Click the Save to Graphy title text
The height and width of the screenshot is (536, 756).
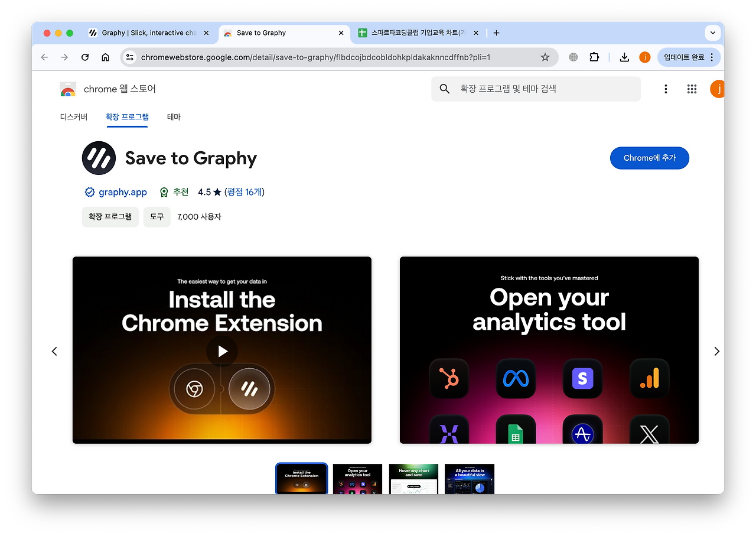[x=191, y=158]
